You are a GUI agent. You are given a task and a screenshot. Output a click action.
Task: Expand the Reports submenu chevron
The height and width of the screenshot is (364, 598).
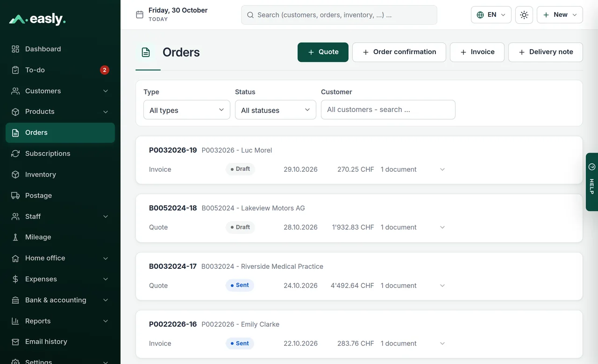pyautogui.click(x=106, y=321)
